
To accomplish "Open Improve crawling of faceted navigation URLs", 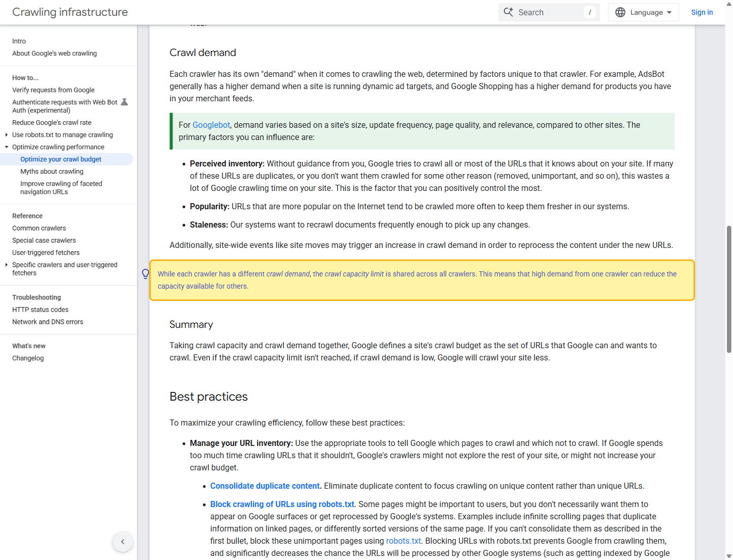I will 61,188.
